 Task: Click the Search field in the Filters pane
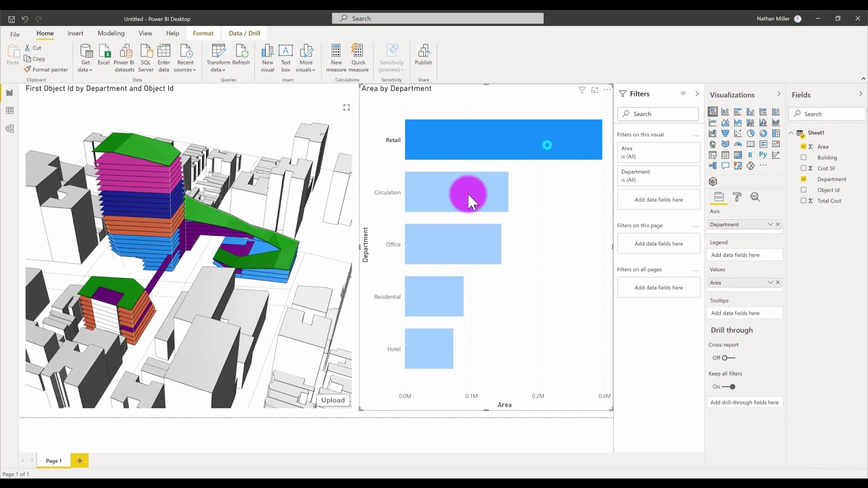(x=658, y=114)
